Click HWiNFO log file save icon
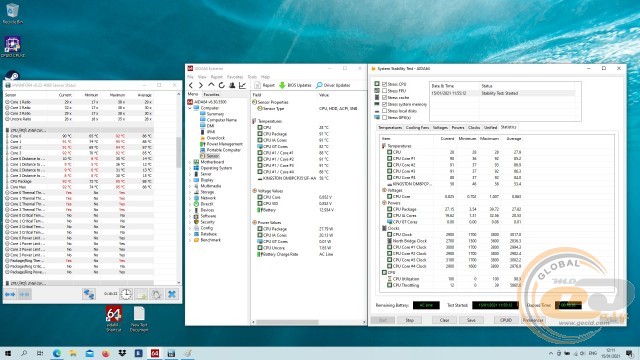Viewport: 640px width, 360px height. (141, 294)
